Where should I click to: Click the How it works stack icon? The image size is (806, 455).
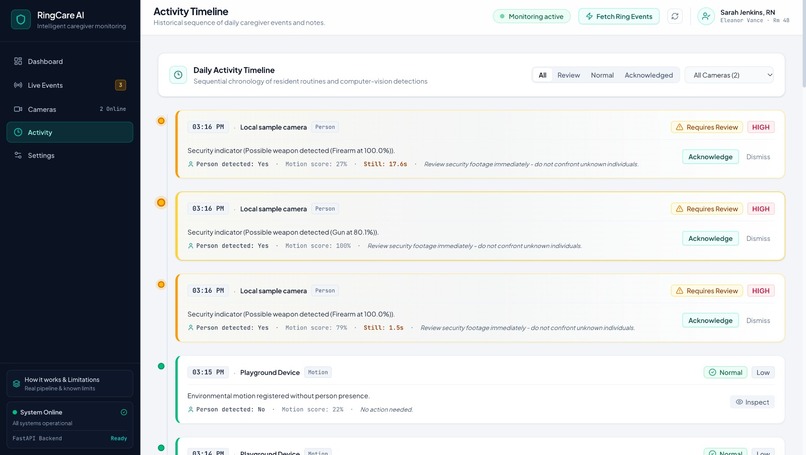click(x=16, y=384)
